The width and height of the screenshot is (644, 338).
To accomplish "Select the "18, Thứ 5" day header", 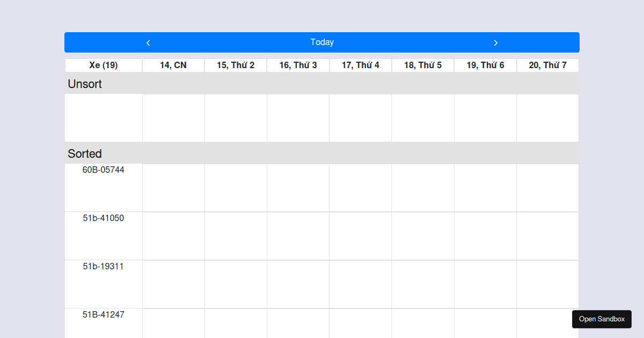I will pyautogui.click(x=422, y=65).
